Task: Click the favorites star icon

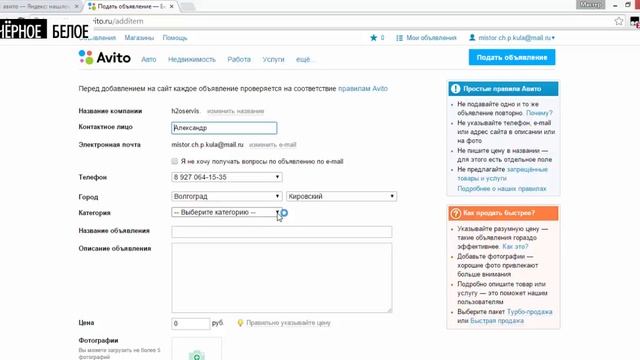Action: (x=373, y=38)
